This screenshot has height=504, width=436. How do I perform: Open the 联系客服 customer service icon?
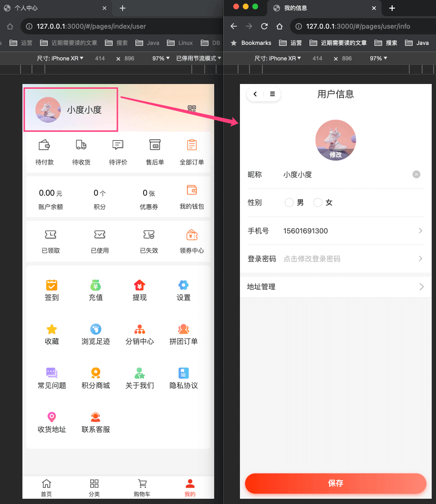[95, 422]
